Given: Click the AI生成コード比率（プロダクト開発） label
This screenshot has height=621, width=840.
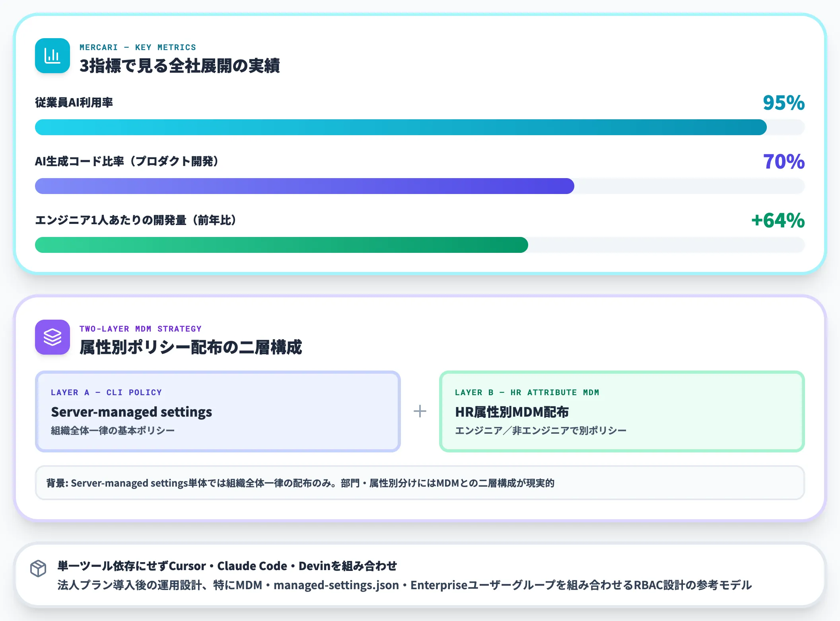Looking at the screenshot, I should 126,161.
